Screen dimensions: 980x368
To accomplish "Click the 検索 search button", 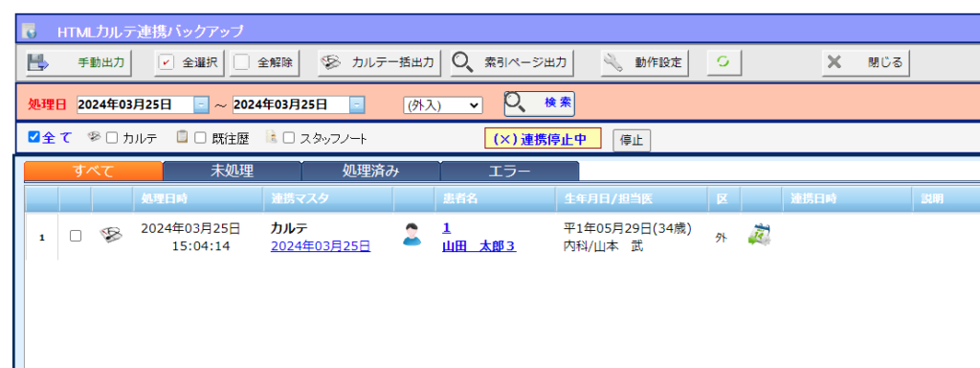I will click(540, 103).
